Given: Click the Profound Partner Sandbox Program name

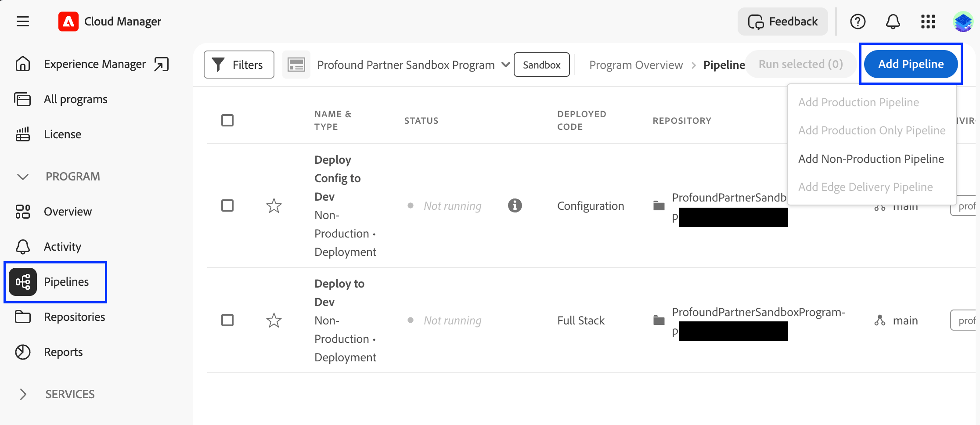Looking at the screenshot, I should pos(406,65).
